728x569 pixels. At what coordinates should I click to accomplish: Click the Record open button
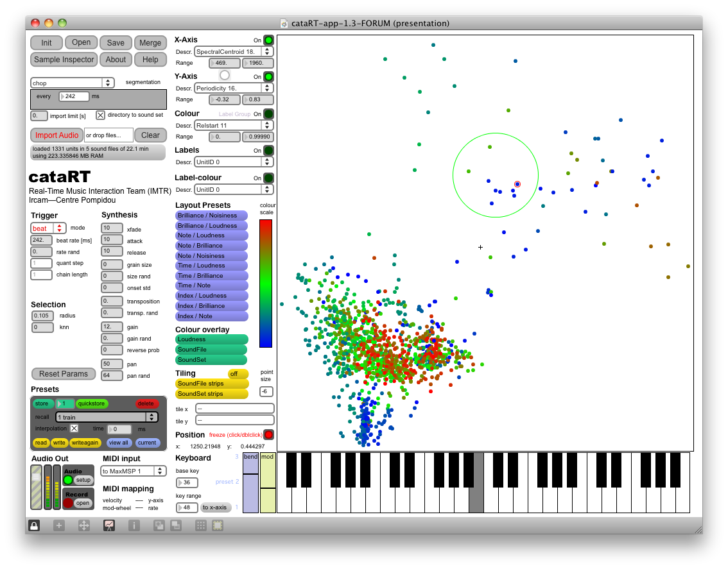[x=83, y=503]
